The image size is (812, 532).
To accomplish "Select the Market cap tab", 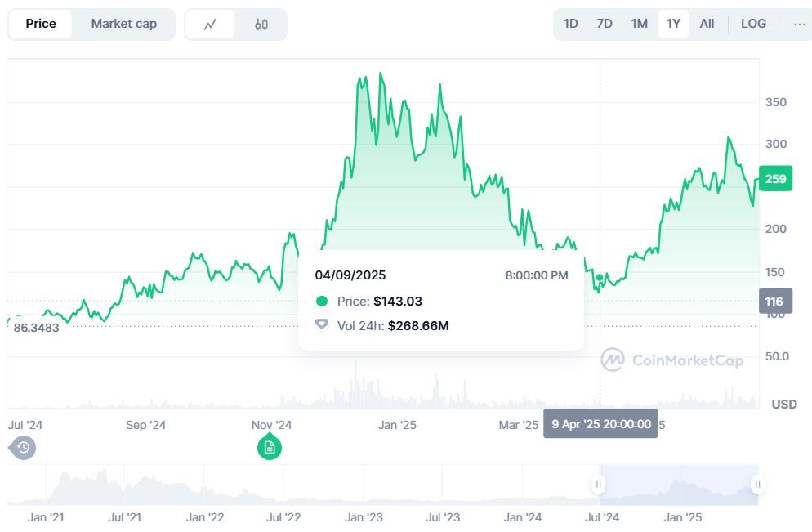I will pos(123,24).
